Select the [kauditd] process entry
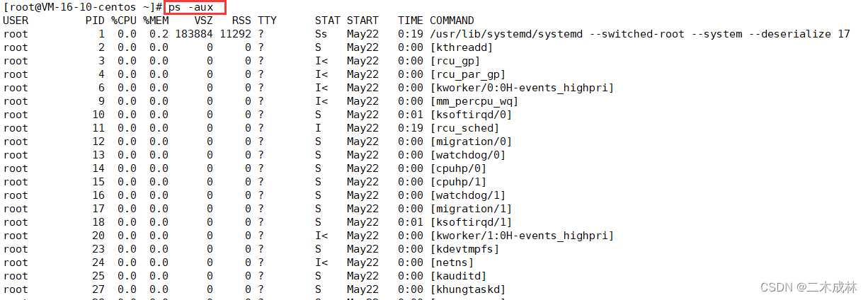The image size is (868, 300). pos(458,276)
